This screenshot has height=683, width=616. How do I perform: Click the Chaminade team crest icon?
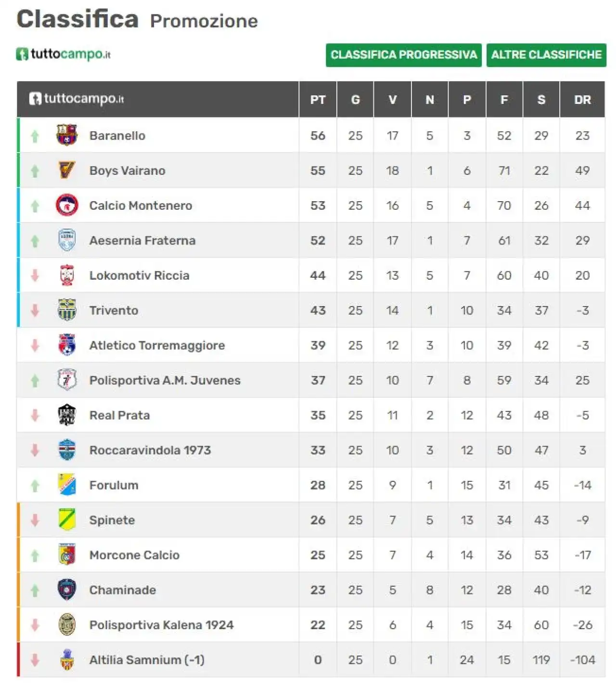click(x=66, y=590)
